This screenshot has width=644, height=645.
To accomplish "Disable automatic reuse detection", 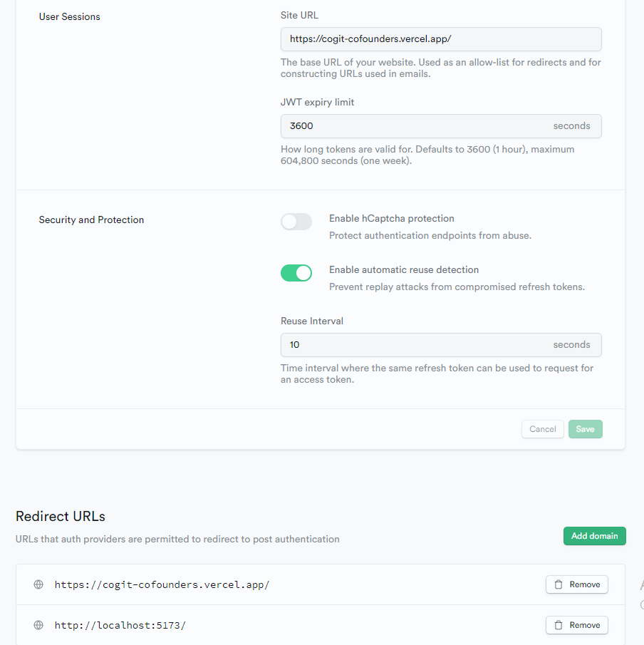I will (296, 273).
